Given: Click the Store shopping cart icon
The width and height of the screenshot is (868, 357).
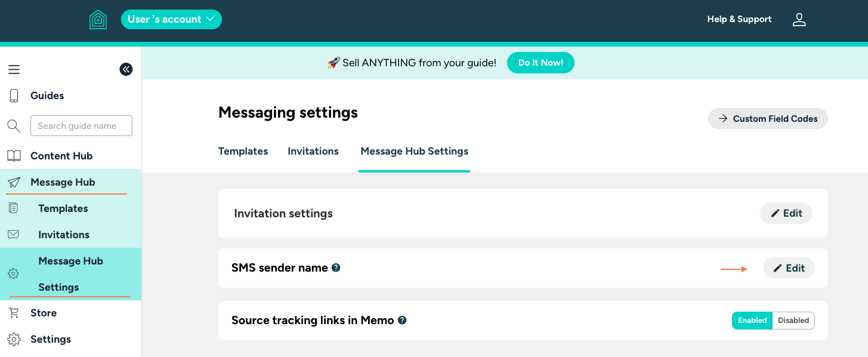Looking at the screenshot, I should pos(13,313).
